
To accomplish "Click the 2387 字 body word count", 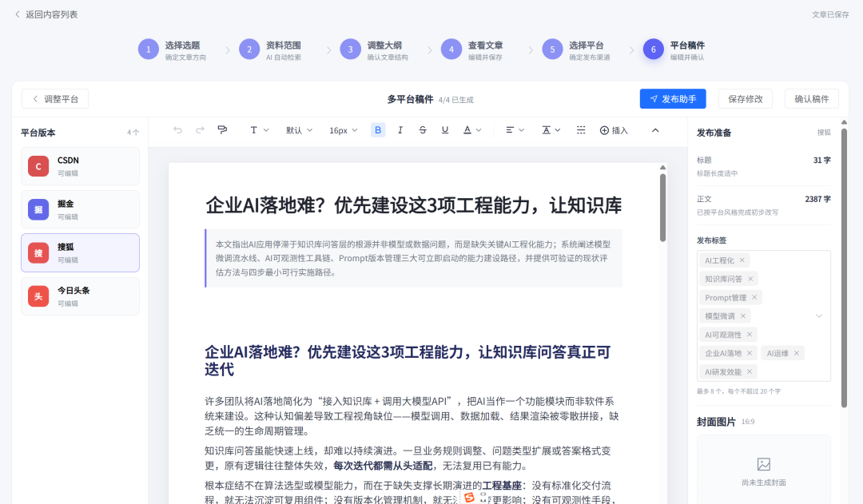I will (817, 199).
